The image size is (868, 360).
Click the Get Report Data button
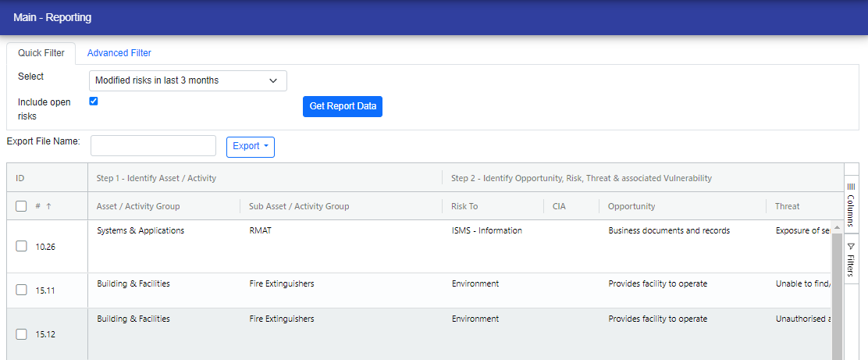point(342,106)
